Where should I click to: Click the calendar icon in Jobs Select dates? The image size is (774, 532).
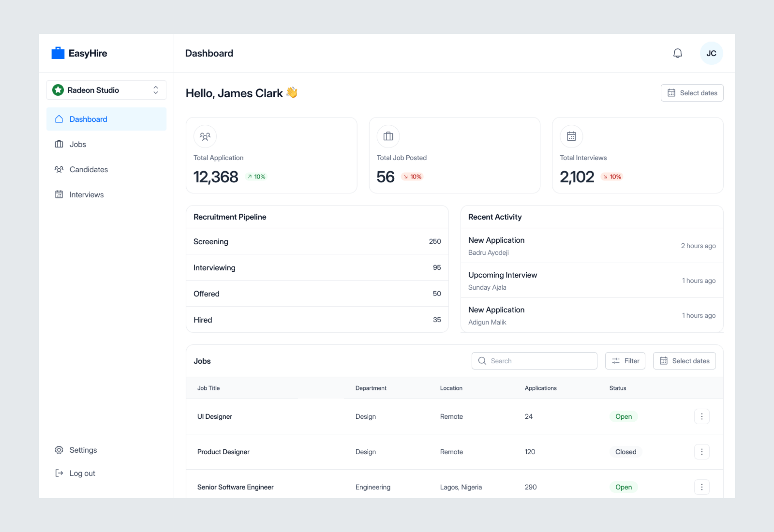click(664, 361)
